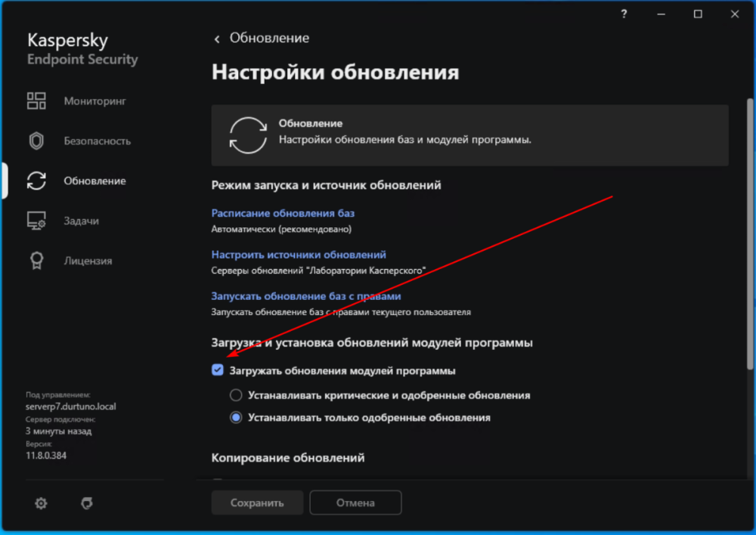Click the Обновление breadcrumb title

coord(269,38)
